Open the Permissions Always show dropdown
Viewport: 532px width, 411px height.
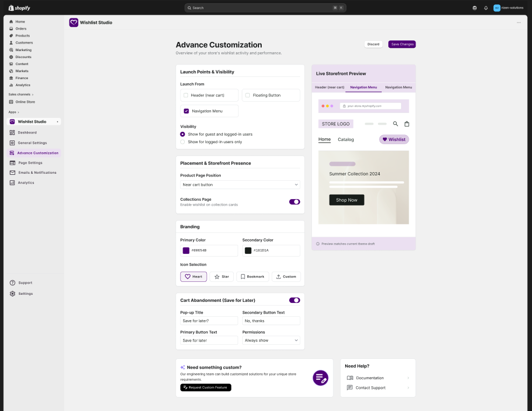pyautogui.click(x=271, y=340)
